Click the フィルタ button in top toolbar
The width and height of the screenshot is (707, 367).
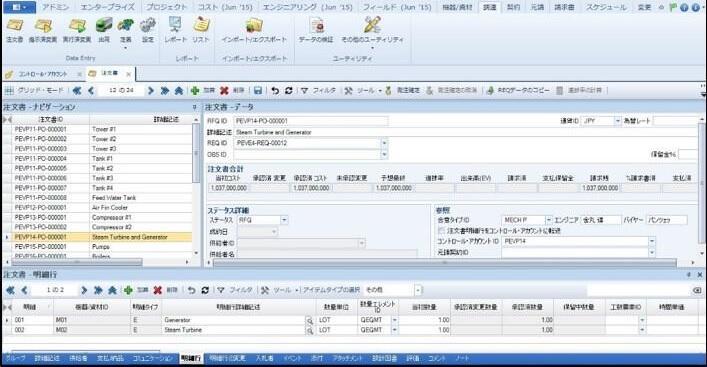(318, 91)
